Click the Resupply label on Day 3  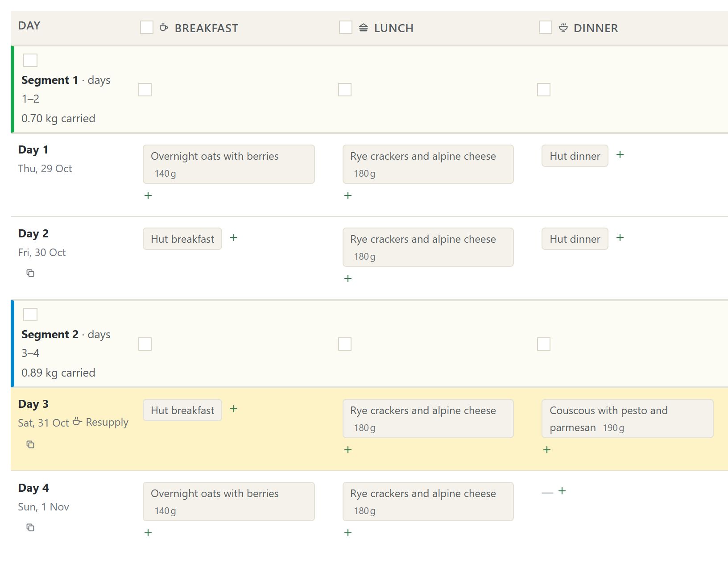click(x=107, y=422)
